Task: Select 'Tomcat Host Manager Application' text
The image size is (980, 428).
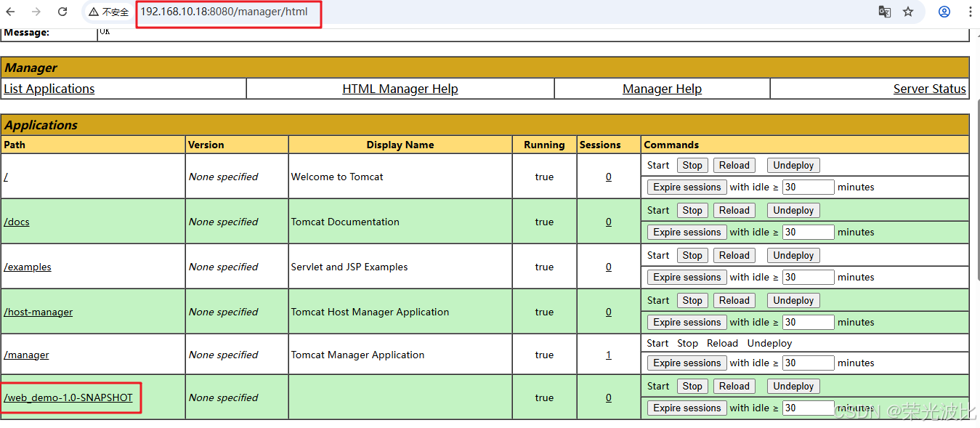Action: pyautogui.click(x=370, y=312)
